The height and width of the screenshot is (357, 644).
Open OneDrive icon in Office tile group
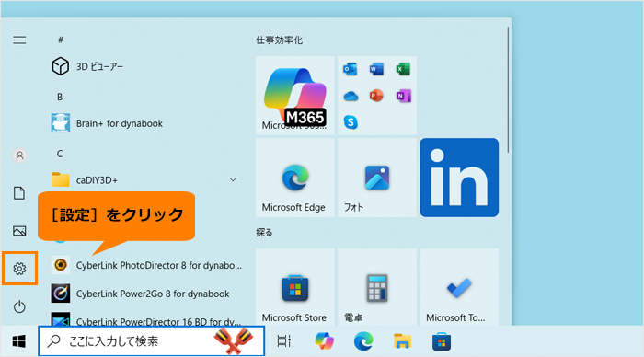pos(351,96)
